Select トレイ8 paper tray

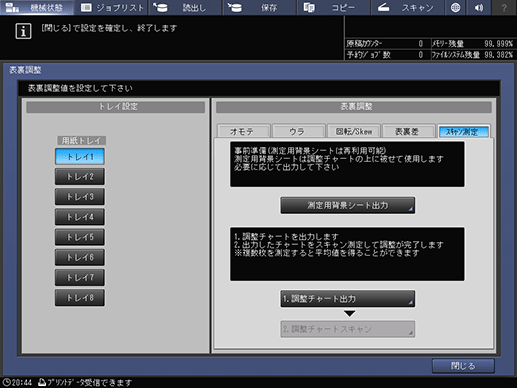point(80,298)
